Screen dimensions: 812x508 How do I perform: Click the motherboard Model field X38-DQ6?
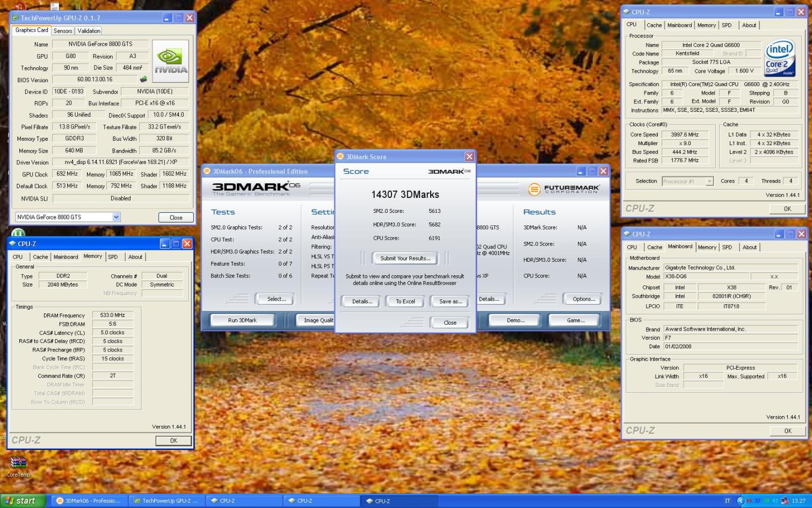coord(706,276)
